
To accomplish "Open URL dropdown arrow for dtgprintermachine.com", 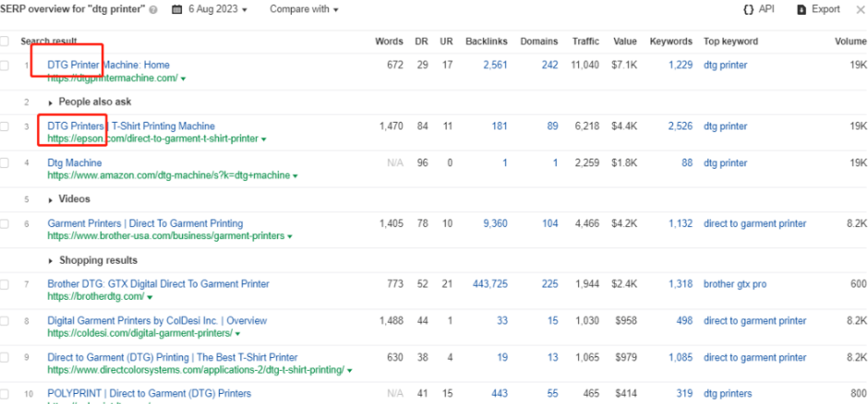I will 184,79.
